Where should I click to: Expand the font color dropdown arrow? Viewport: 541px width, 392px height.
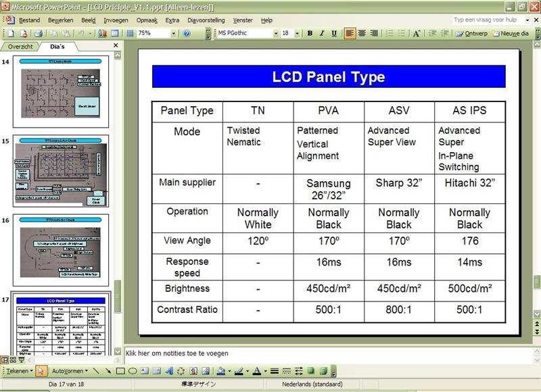click(265, 371)
